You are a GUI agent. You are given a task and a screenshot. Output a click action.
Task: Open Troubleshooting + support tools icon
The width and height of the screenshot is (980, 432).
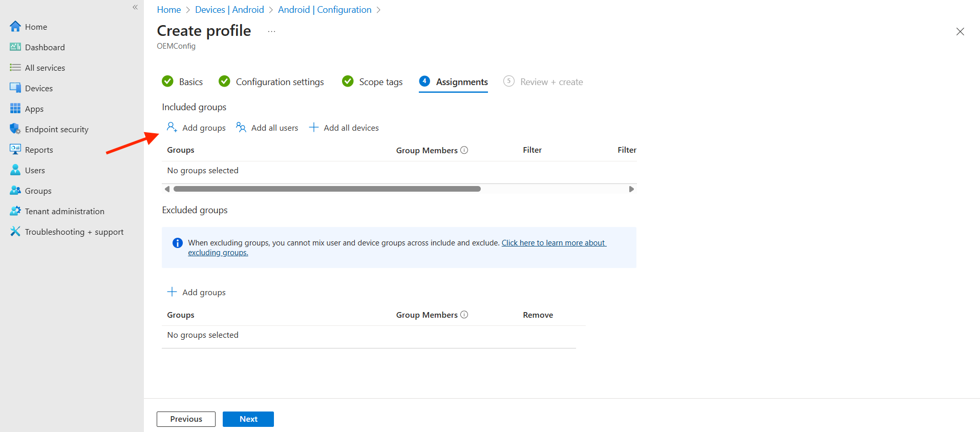[x=15, y=232]
